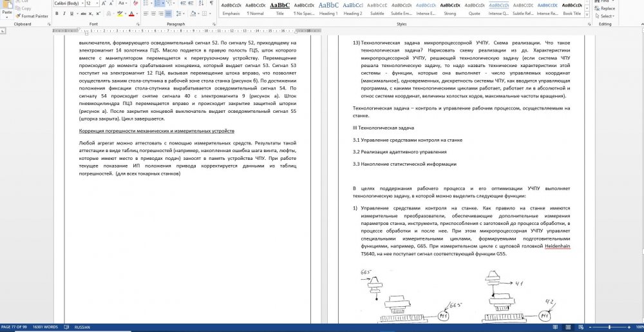The height and width of the screenshot is (332, 644).
Task: Open the Select dropdown in Editing
Action: point(605,16)
